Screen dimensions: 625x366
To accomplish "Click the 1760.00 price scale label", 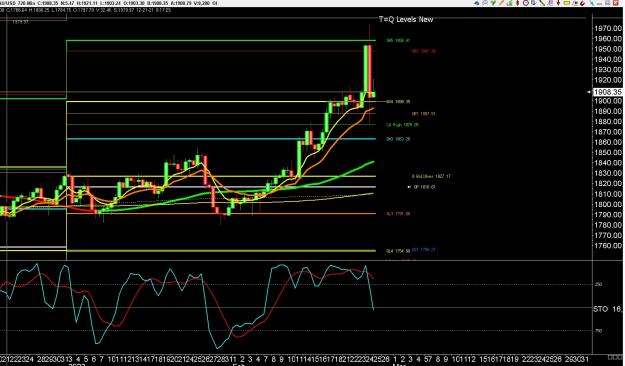I will (607, 246).
